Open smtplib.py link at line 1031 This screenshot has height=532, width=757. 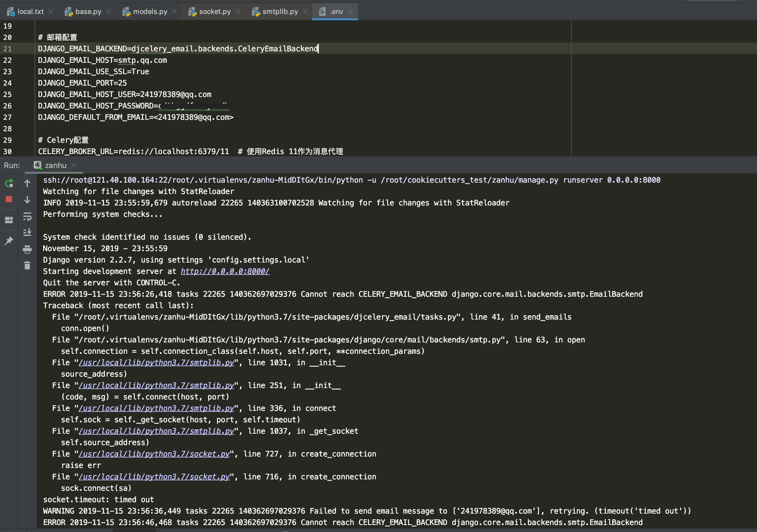click(156, 363)
